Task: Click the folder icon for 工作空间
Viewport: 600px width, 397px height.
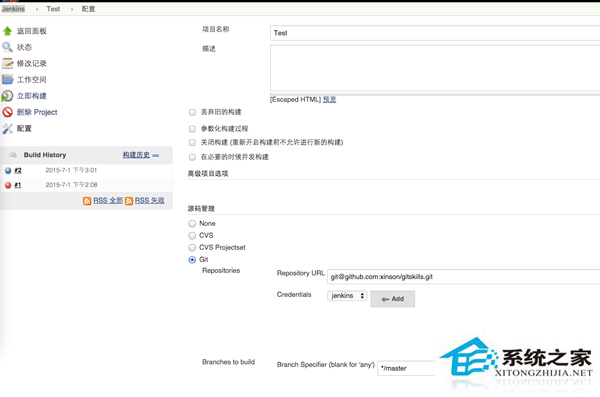Action: click(8, 80)
